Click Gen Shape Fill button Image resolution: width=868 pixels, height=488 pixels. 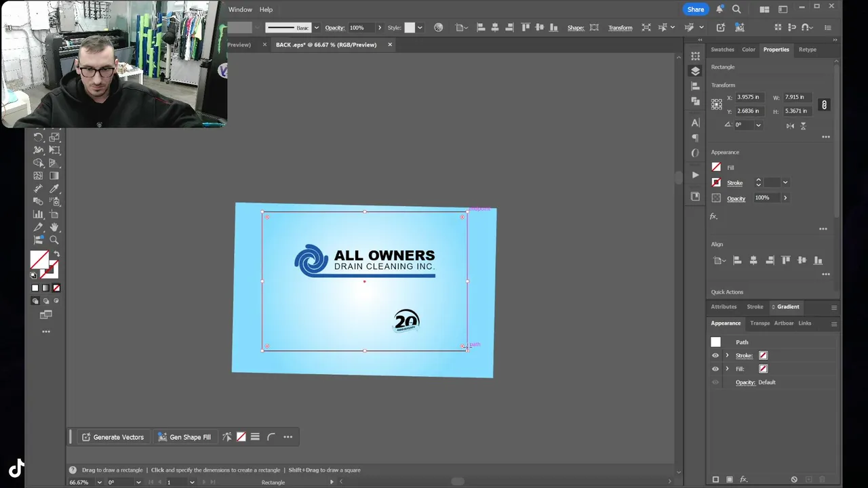tap(184, 437)
